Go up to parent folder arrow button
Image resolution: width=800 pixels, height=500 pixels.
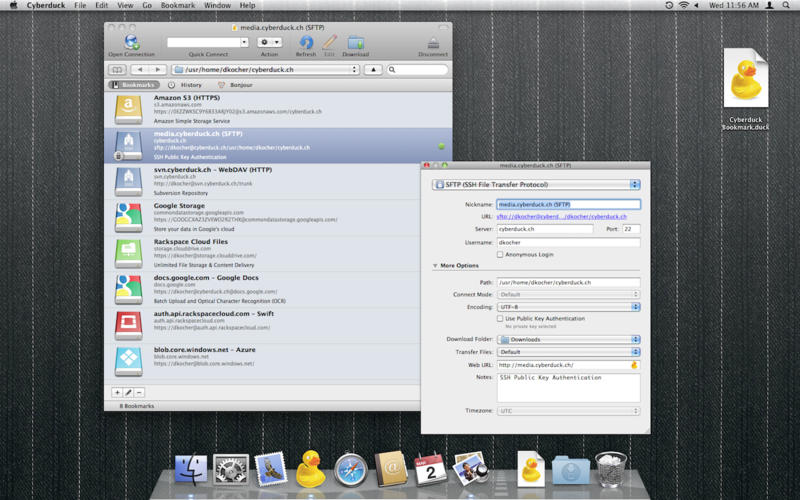(x=371, y=70)
